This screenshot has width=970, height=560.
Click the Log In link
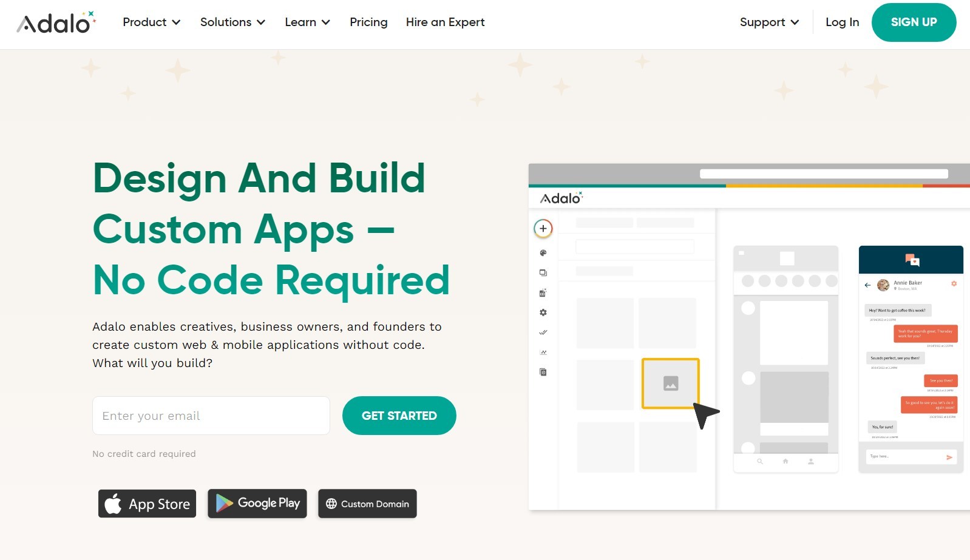coord(843,22)
